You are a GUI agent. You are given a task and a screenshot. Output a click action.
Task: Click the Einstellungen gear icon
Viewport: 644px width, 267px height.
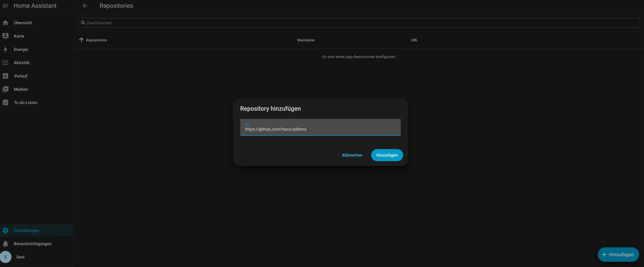point(5,230)
